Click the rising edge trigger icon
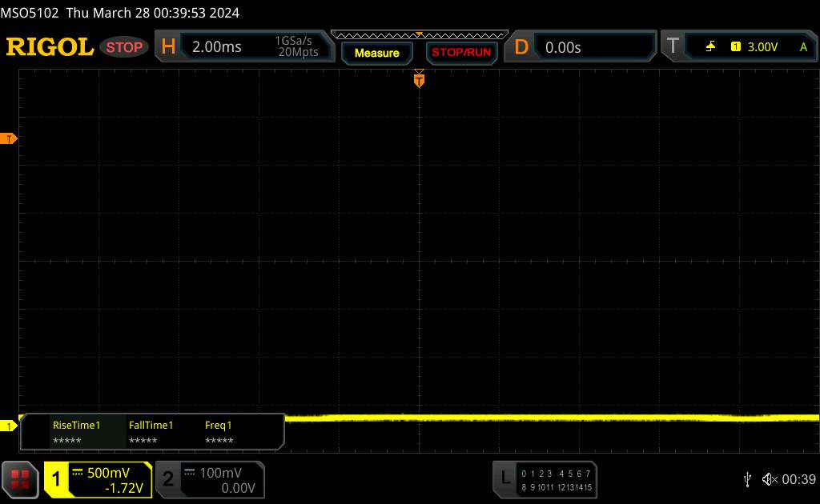Screen dimensions: 820x504 (x=710, y=47)
